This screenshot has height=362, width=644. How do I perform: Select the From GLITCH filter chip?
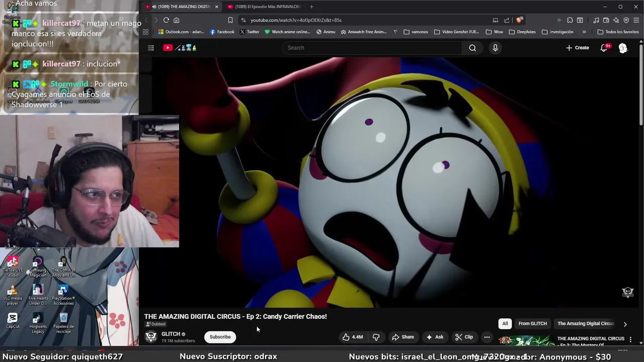tap(532, 324)
